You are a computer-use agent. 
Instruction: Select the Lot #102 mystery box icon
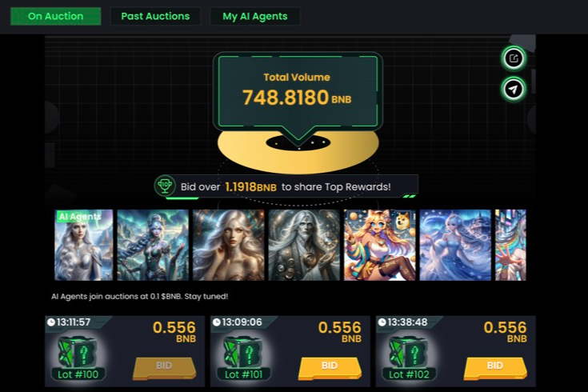tap(408, 353)
